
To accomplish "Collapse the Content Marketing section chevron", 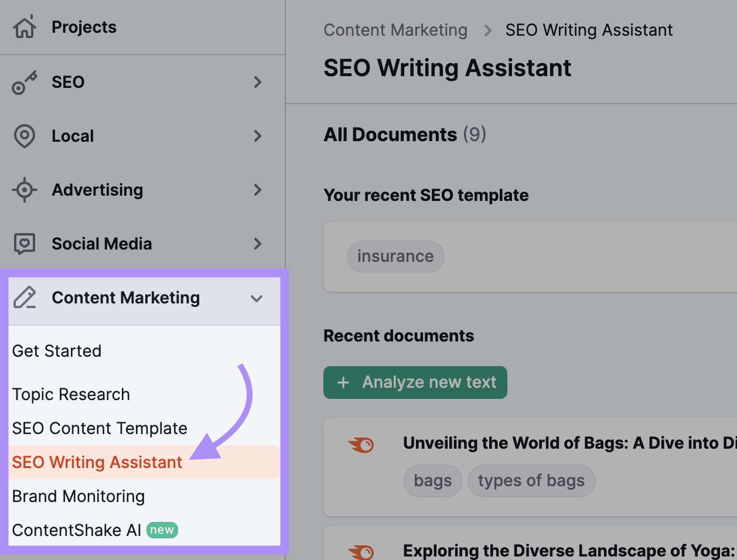I will [257, 298].
